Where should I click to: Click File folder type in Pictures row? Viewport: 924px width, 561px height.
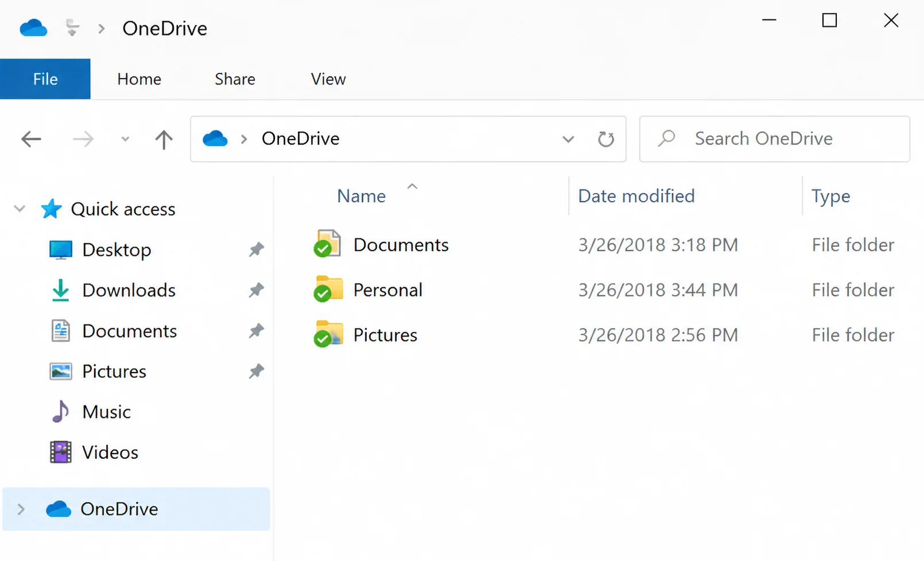click(853, 335)
